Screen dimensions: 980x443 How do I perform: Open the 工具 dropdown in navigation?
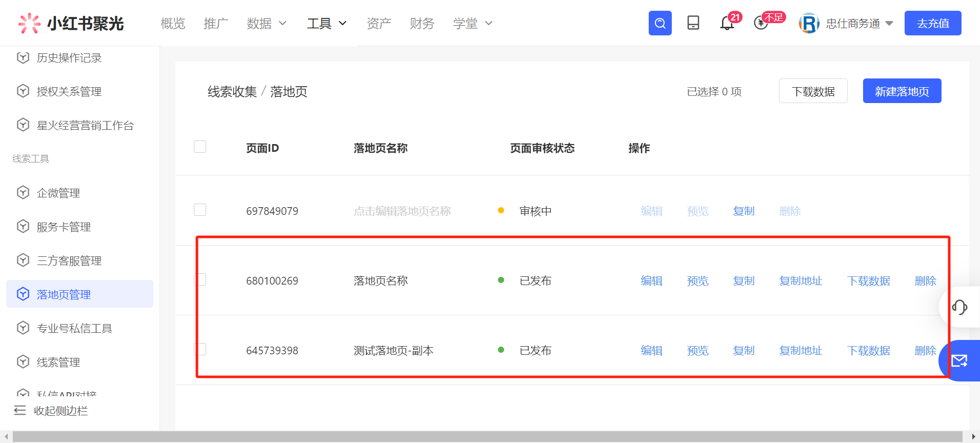click(x=327, y=23)
